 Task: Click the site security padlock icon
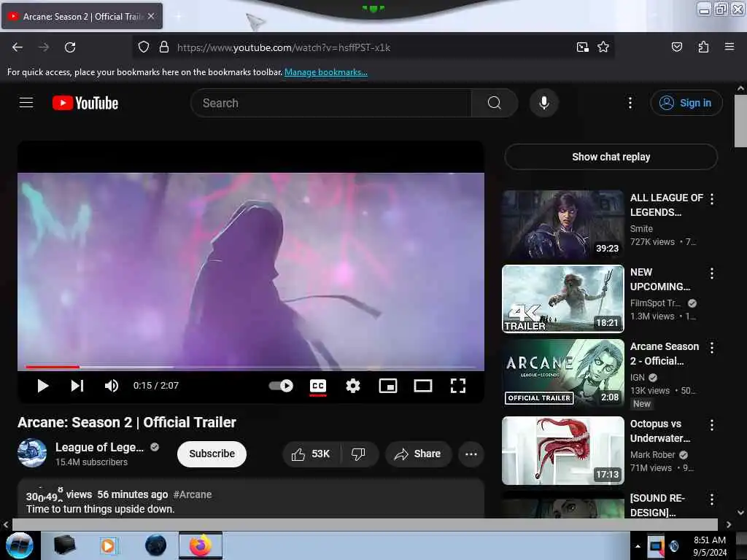(164, 47)
